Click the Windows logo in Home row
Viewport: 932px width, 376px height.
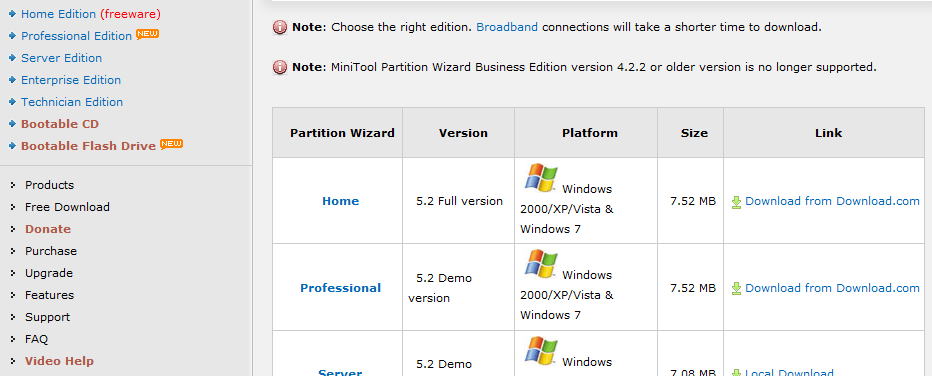(x=541, y=178)
